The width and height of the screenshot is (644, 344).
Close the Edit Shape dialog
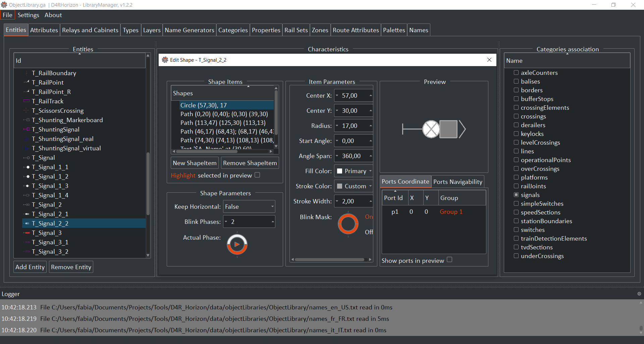[x=489, y=60]
